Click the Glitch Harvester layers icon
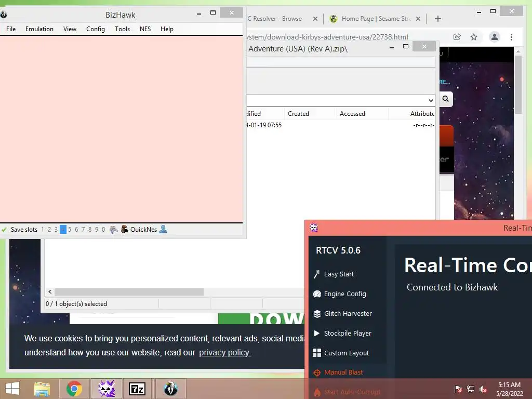Screen dimensions: 532x399 (317, 313)
